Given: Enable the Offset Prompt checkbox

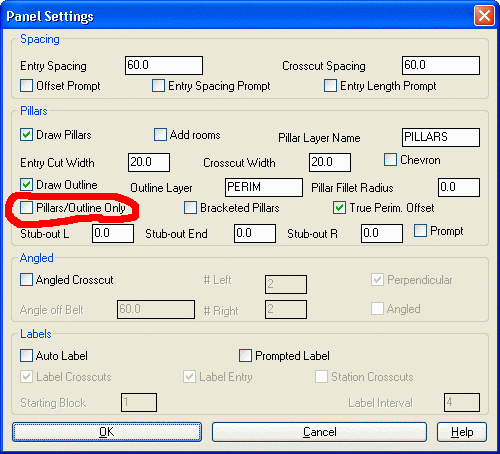Looking at the screenshot, I should [x=26, y=86].
